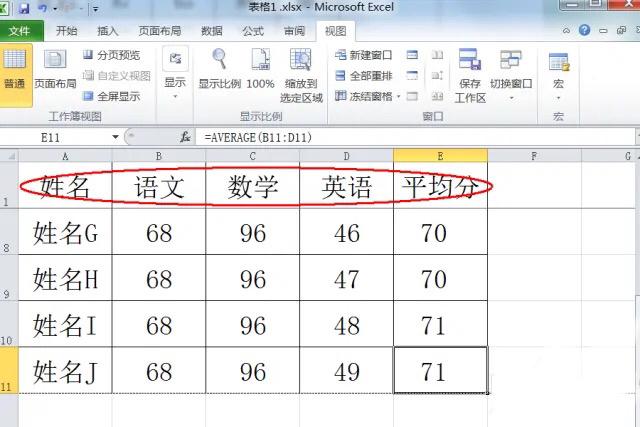Select row 8 header
640x427 pixels.
(9, 232)
